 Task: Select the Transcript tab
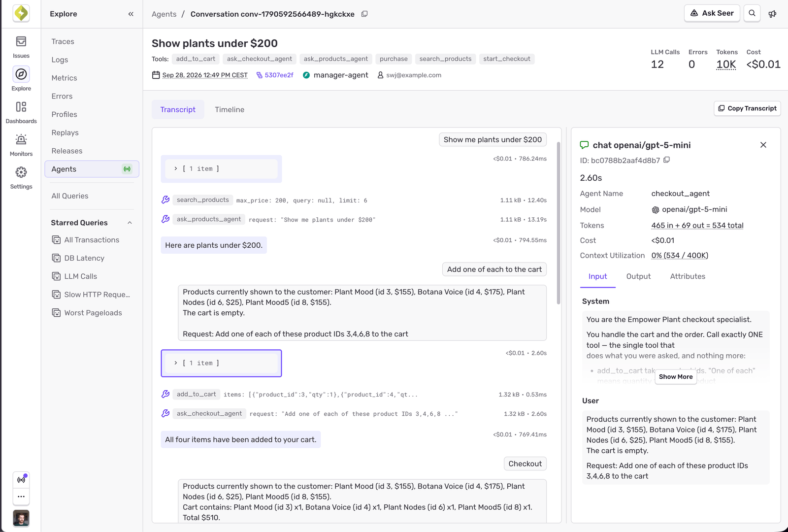pyautogui.click(x=178, y=109)
